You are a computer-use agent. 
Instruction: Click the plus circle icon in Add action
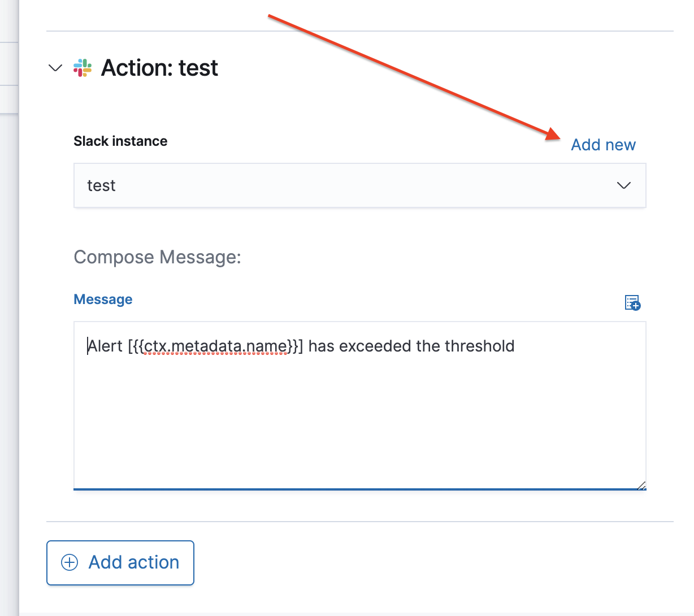click(70, 562)
